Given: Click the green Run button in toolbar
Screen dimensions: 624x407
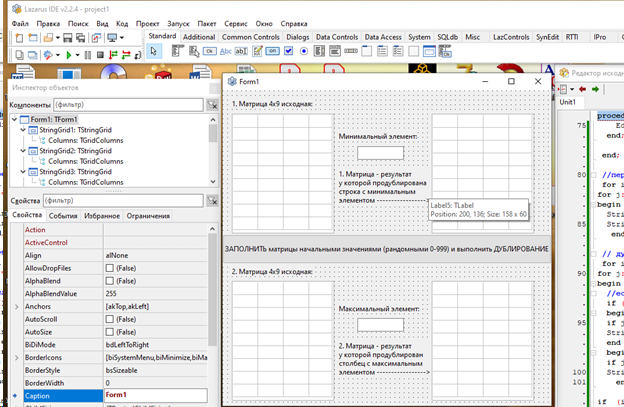Looking at the screenshot, I should [x=67, y=54].
